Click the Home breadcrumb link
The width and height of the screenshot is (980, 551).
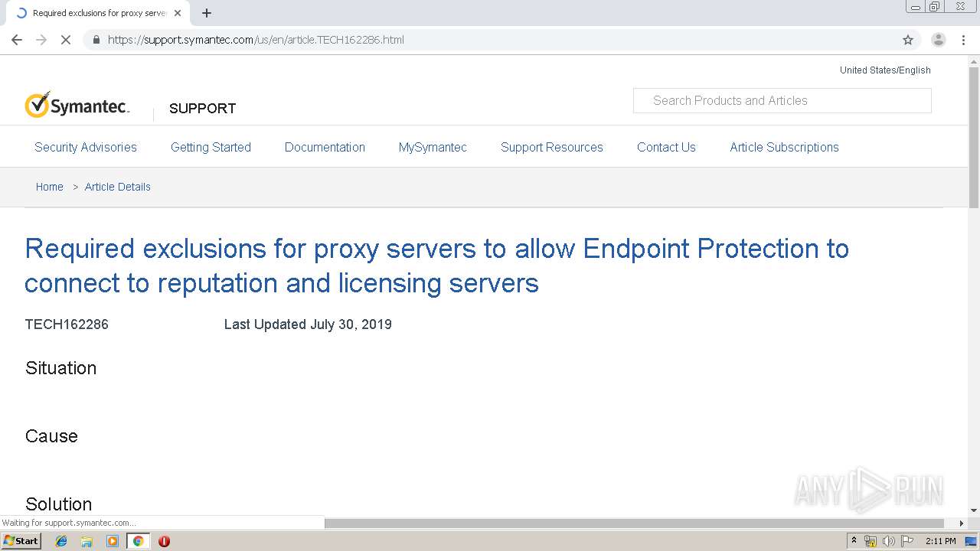pyautogui.click(x=50, y=187)
